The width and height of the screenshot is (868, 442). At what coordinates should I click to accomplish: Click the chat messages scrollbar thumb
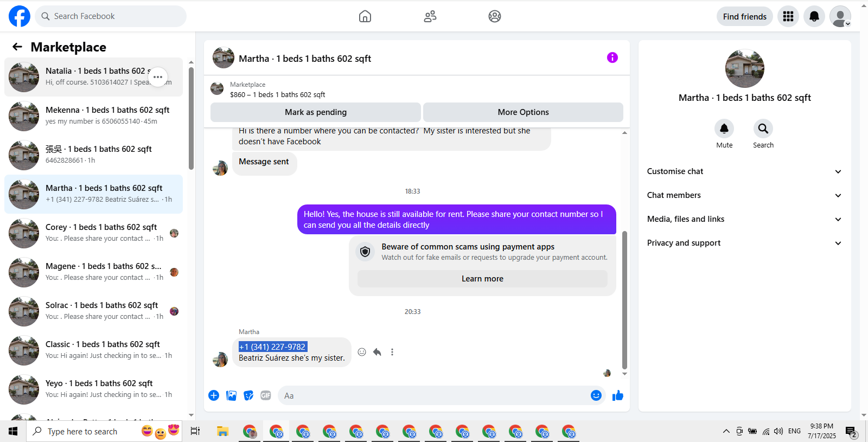pos(624,300)
